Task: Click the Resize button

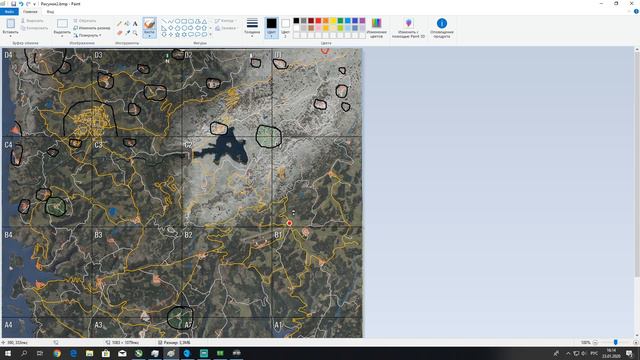Action: point(92,28)
